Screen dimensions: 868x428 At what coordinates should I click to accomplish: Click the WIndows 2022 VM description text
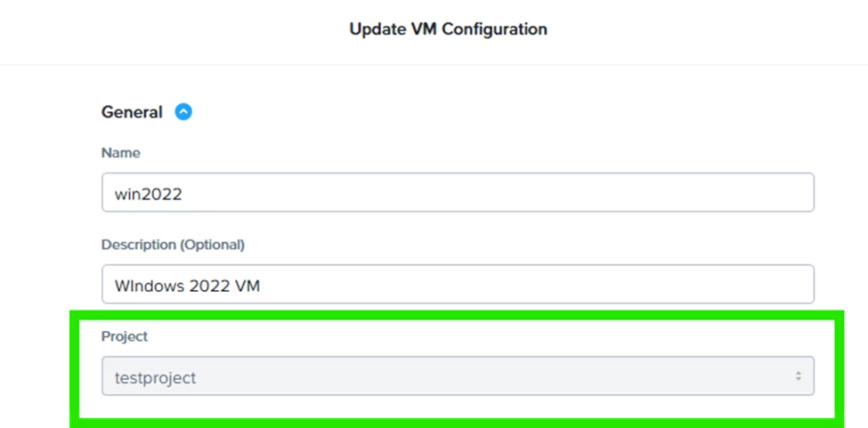[x=187, y=286]
